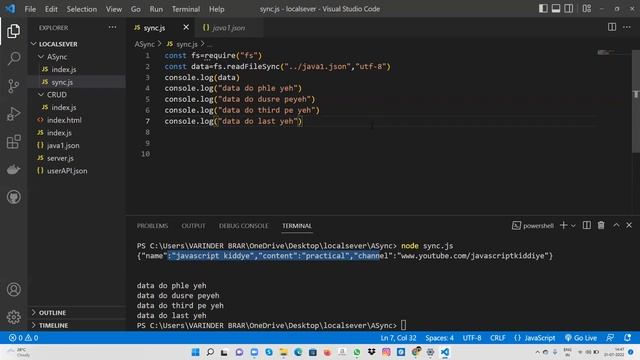Screen dimensions: 640x360
Task: Split the terminal panel
Action: (x=587, y=225)
